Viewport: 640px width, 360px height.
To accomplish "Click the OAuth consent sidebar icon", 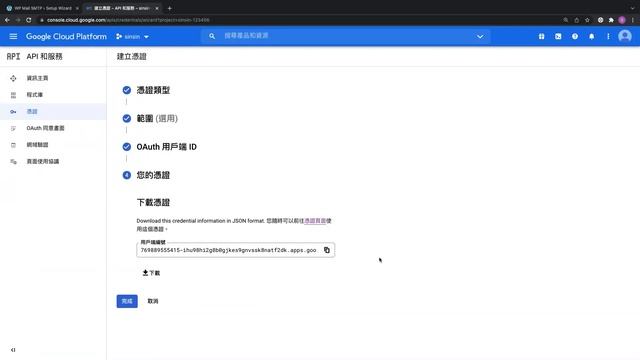I will coord(13,128).
